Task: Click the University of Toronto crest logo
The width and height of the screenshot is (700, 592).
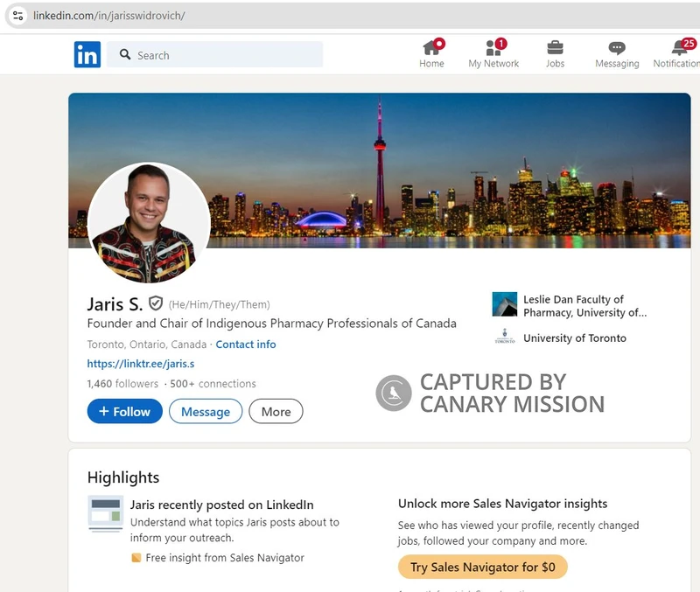Action: coord(505,337)
